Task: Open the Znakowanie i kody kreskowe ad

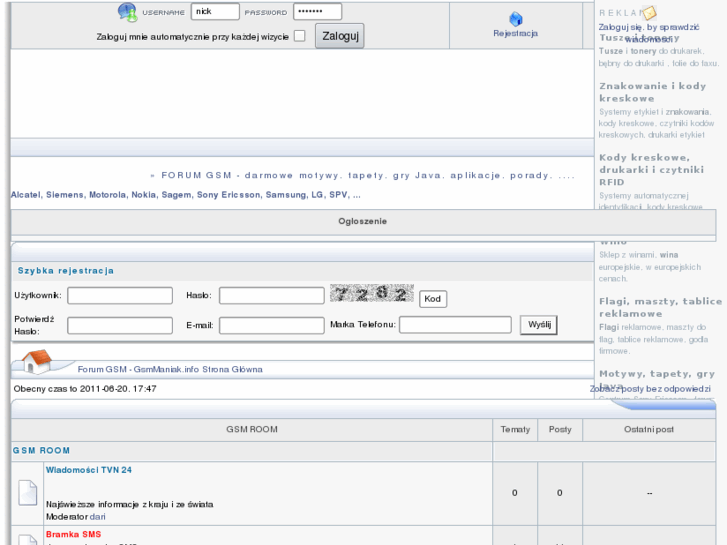Action: 652,92
